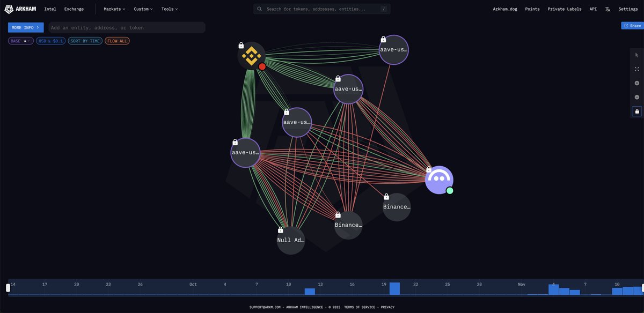Image resolution: width=644 pixels, height=313 pixels.
Task: Open Private Labels
Action: [565, 9]
